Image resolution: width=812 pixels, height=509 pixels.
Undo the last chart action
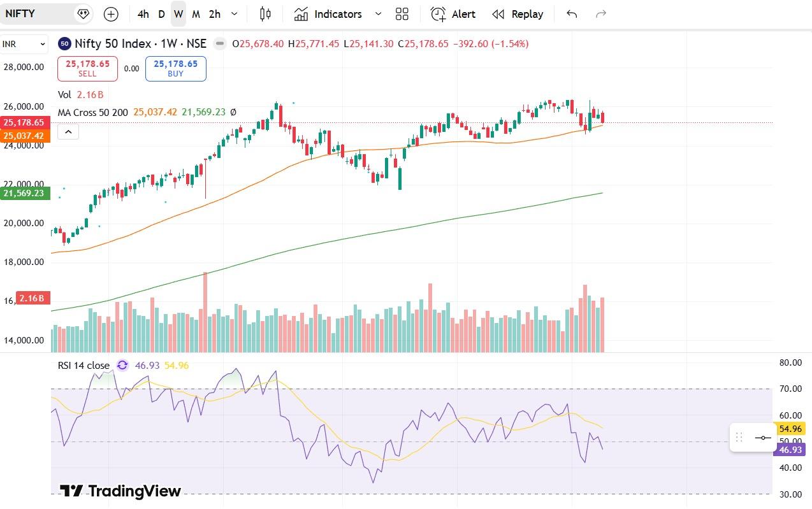(x=572, y=14)
